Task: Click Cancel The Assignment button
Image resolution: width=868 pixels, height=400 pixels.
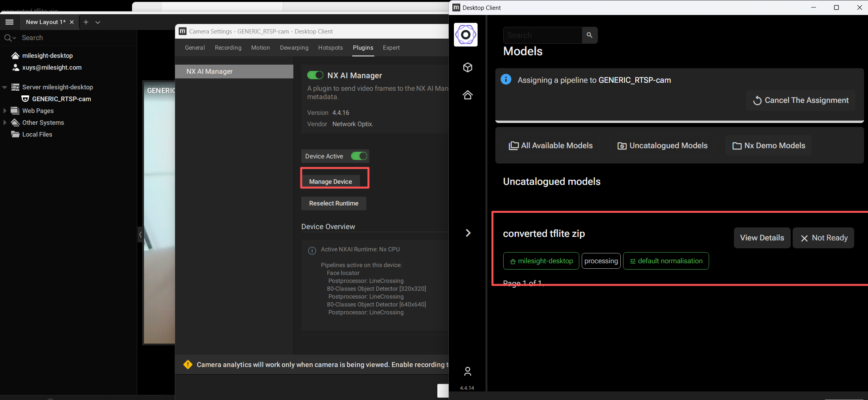Action: [x=801, y=100]
